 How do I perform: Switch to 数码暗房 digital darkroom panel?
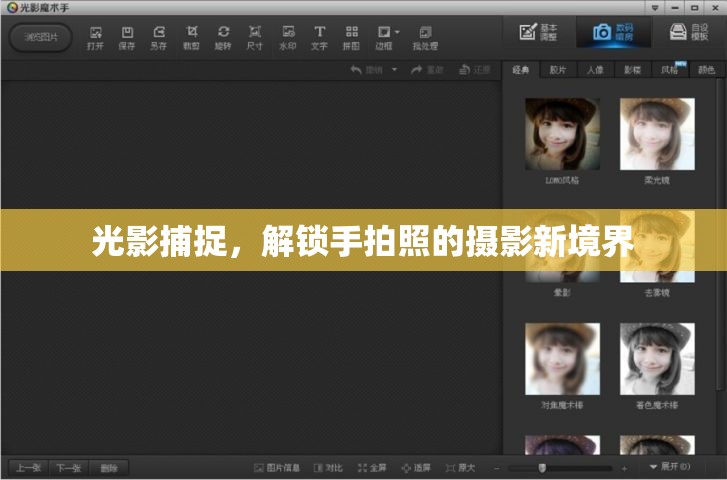click(x=613, y=32)
